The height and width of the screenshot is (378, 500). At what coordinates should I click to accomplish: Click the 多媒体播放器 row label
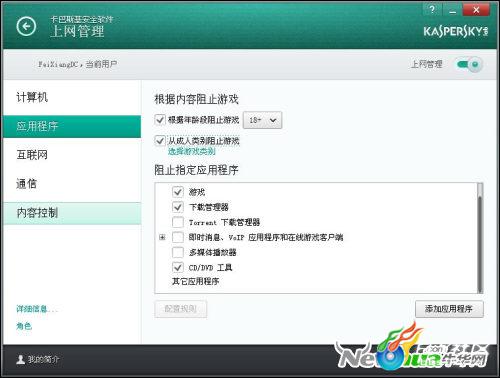coord(213,252)
